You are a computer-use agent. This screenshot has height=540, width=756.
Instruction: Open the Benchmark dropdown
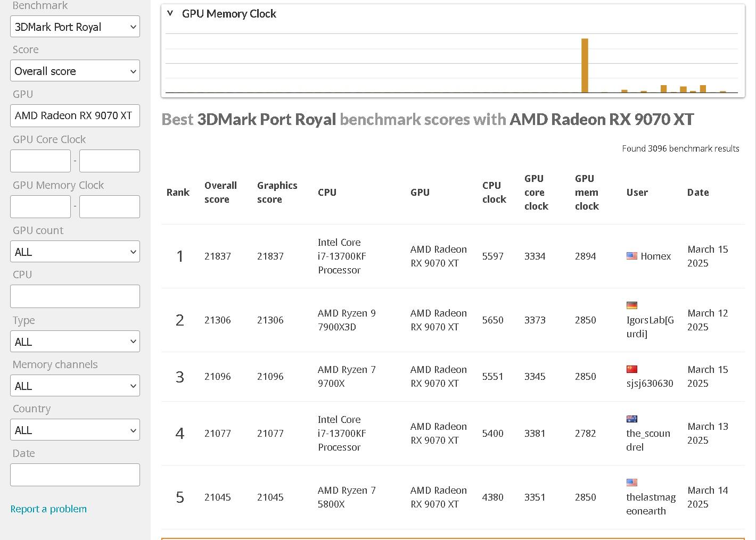click(x=75, y=27)
